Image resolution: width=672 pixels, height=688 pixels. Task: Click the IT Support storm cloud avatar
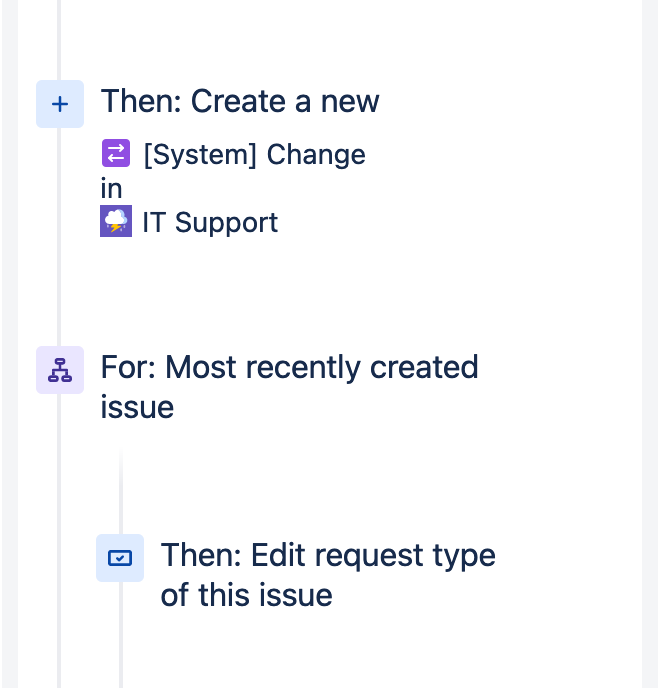click(116, 221)
